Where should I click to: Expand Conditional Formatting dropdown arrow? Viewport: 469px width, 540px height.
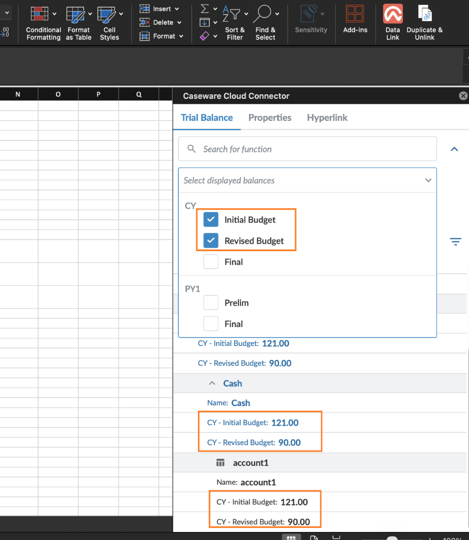coord(54,14)
